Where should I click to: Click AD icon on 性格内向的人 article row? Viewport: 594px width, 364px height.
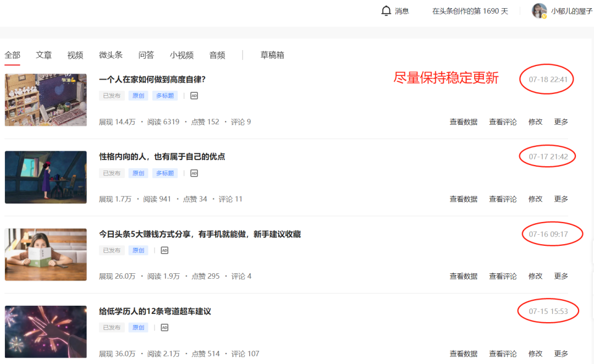(194, 173)
